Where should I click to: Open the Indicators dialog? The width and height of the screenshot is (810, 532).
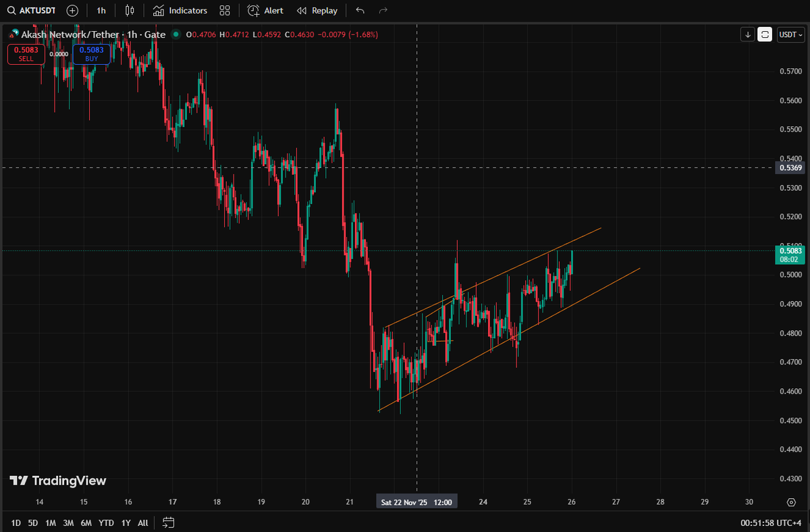click(180, 11)
